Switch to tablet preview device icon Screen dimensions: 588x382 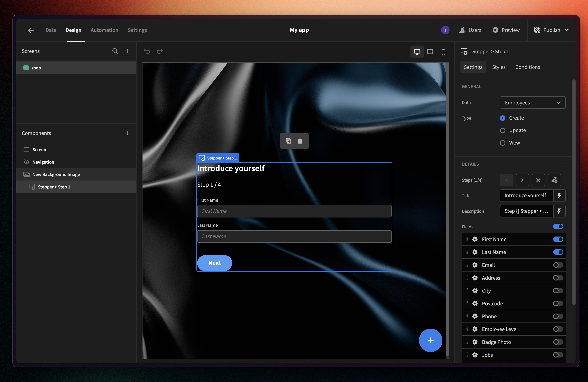tap(430, 52)
